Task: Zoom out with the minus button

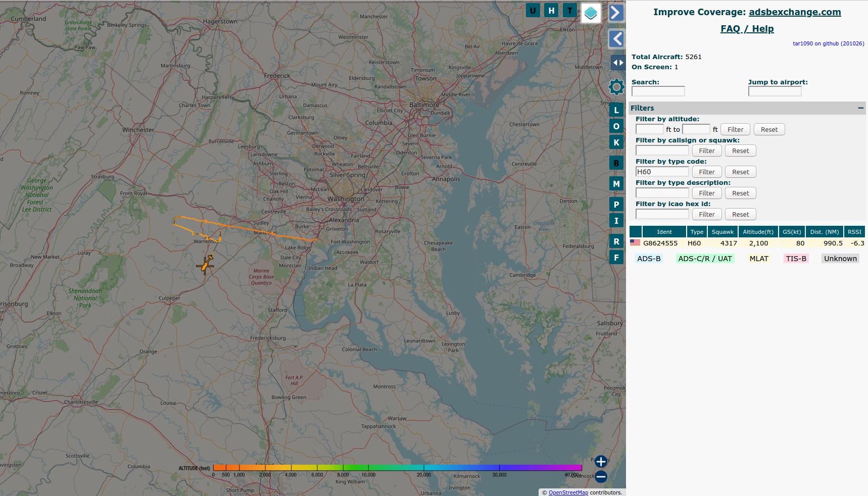Action: point(601,476)
